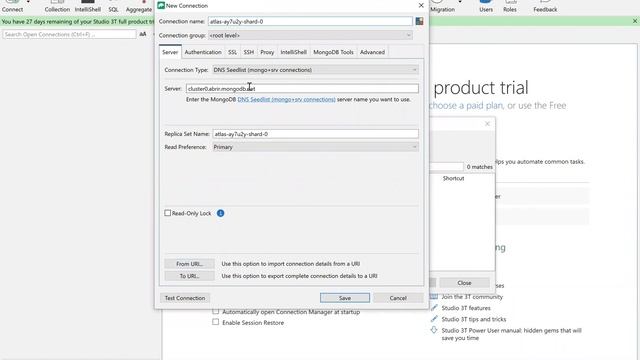Open the Advanced tab
This screenshot has width=640, height=360.
372,52
